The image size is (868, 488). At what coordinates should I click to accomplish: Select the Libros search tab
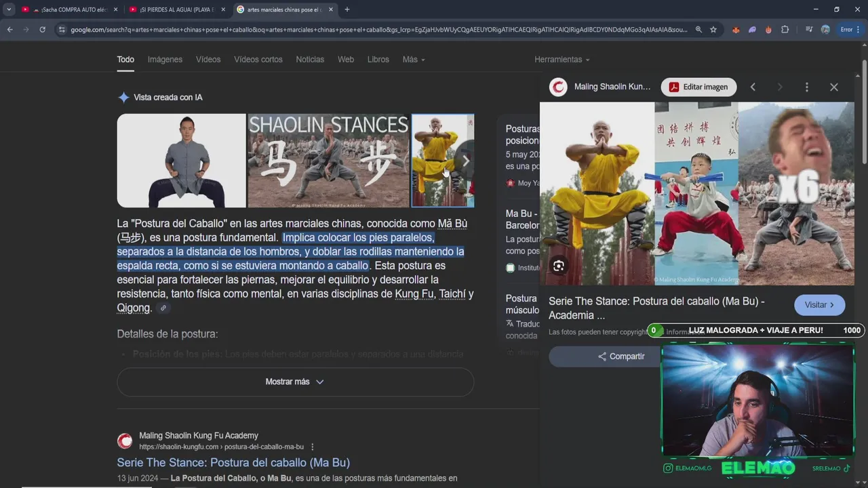pos(378,60)
